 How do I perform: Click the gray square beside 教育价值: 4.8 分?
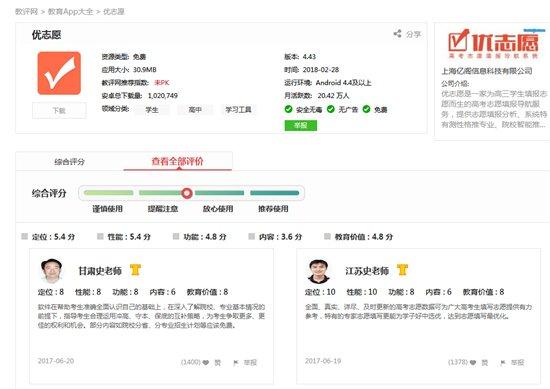(327, 236)
